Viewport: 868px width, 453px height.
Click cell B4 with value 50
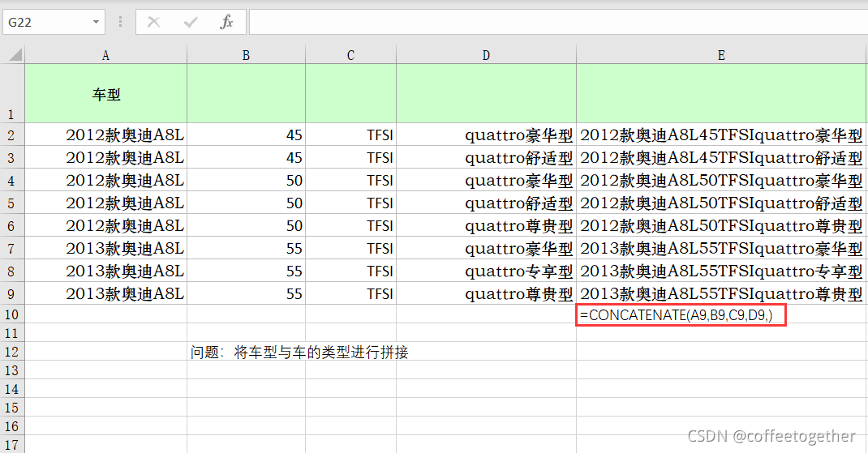pos(247,181)
